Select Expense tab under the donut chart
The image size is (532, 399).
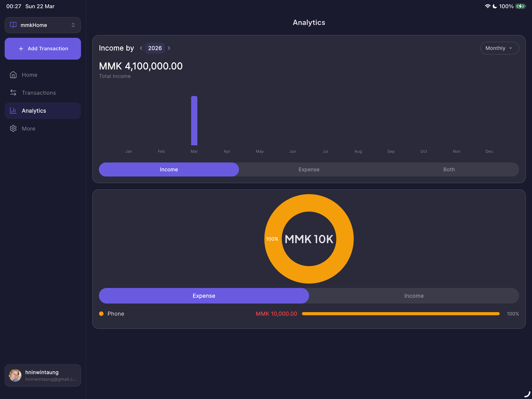(x=204, y=296)
